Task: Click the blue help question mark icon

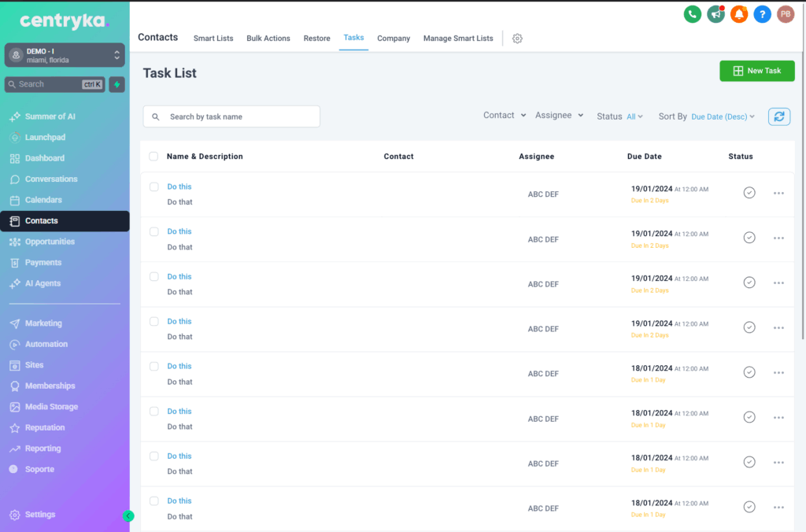Action: click(762, 14)
